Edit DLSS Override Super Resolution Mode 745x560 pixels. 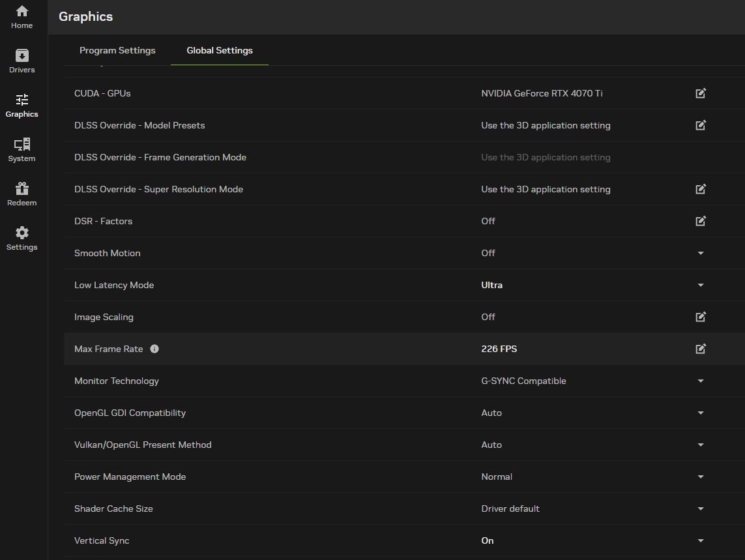[x=701, y=189]
